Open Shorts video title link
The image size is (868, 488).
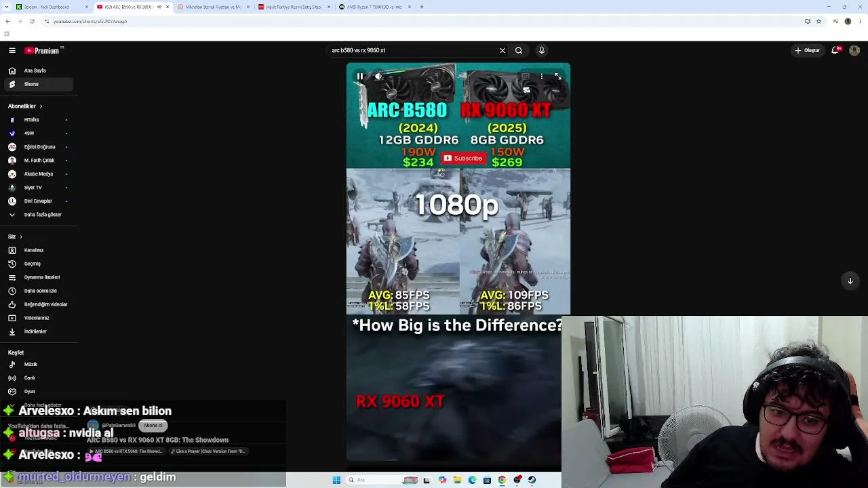click(157, 440)
